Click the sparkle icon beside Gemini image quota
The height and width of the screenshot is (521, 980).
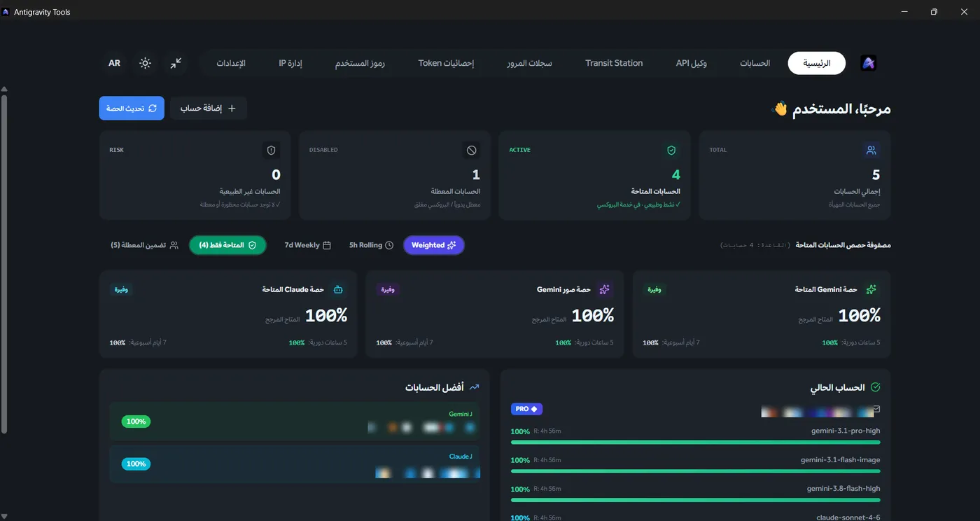click(x=605, y=289)
